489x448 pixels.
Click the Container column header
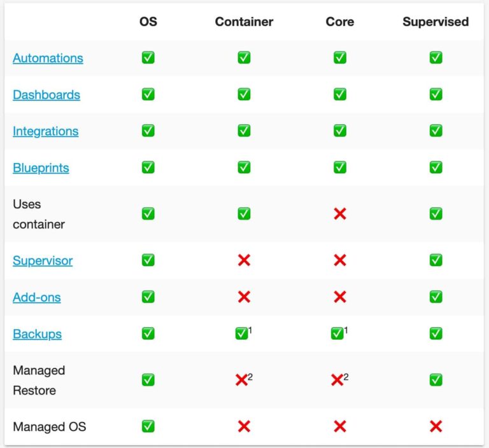(x=244, y=22)
